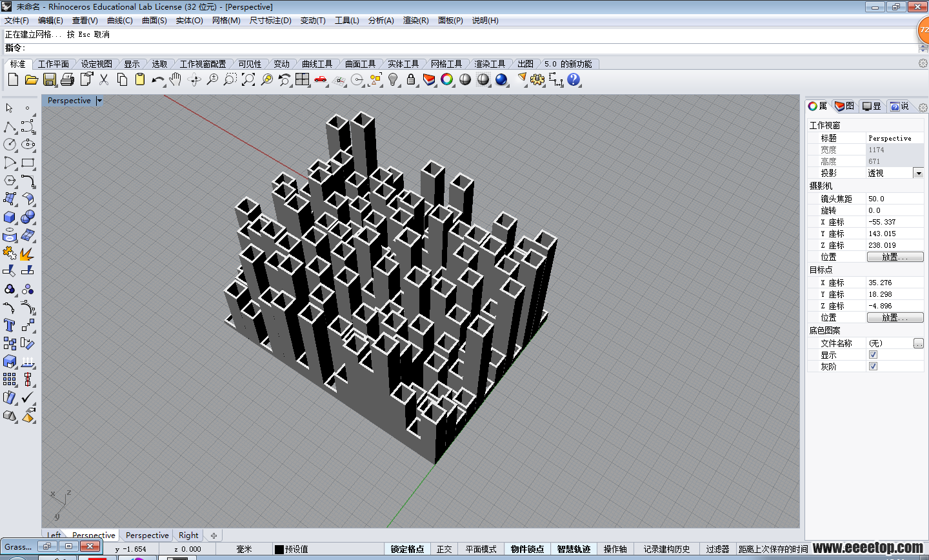Screen dimensions: 929x560
Task: Open options with the gear icon
Action: (537, 79)
